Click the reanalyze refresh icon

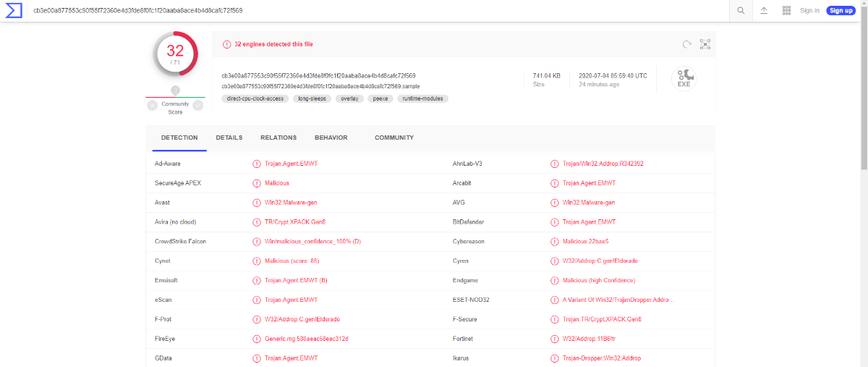[687, 44]
